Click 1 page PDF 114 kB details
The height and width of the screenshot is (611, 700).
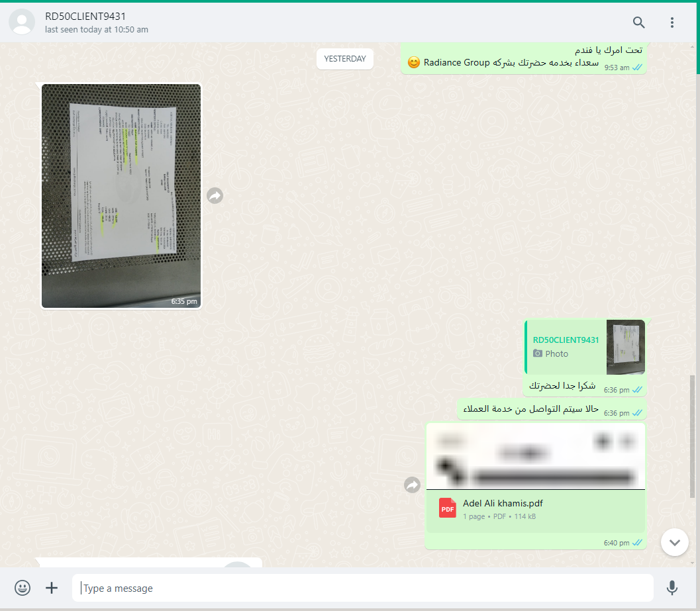pos(499,516)
